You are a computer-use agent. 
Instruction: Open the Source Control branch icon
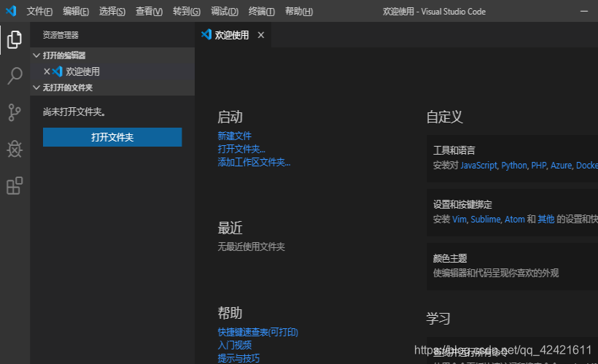(x=15, y=112)
